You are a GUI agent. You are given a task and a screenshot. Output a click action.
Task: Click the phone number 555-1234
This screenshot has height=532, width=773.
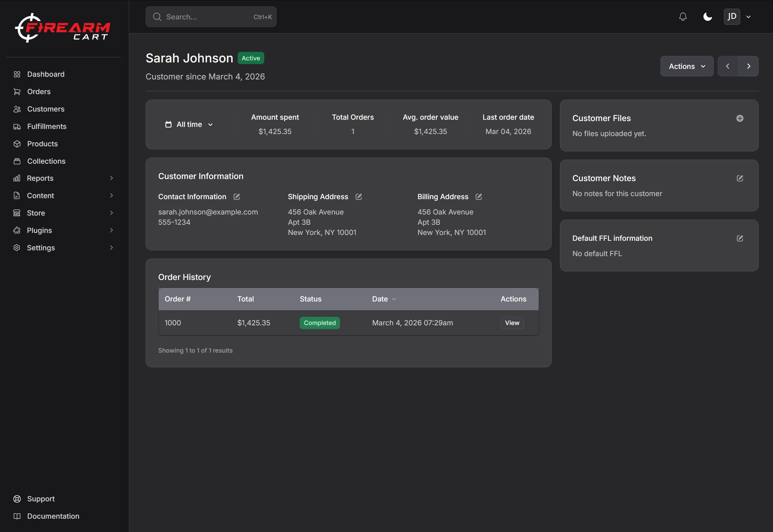pos(174,222)
